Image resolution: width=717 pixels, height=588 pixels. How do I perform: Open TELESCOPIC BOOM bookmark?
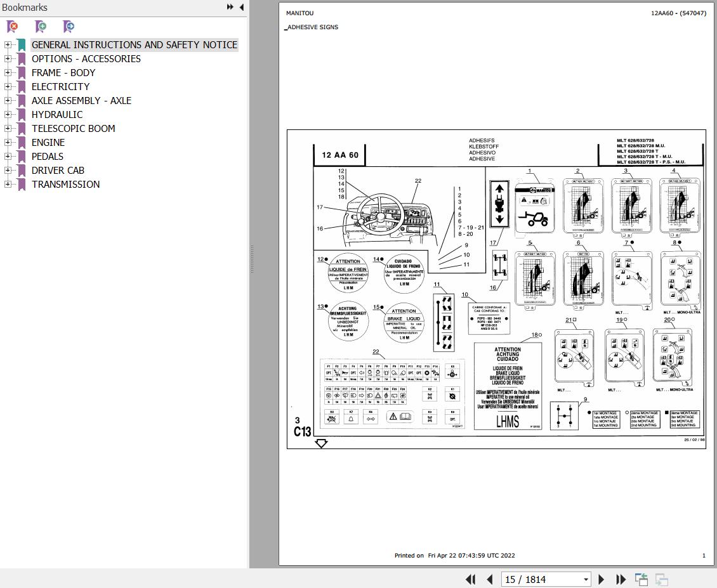[73, 129]
